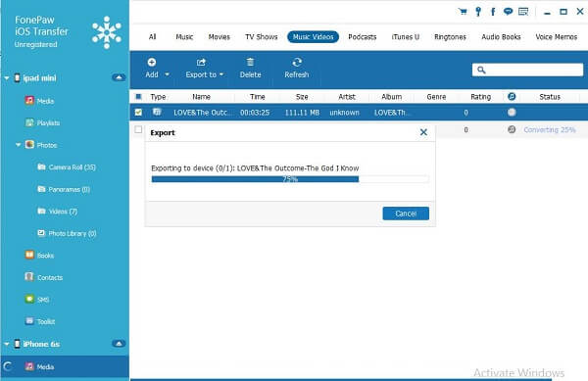Screen dimensions: 588x381
Task: Click the music video type icon in LOVE&The Outcome row
Action: [x=157, y=112]
